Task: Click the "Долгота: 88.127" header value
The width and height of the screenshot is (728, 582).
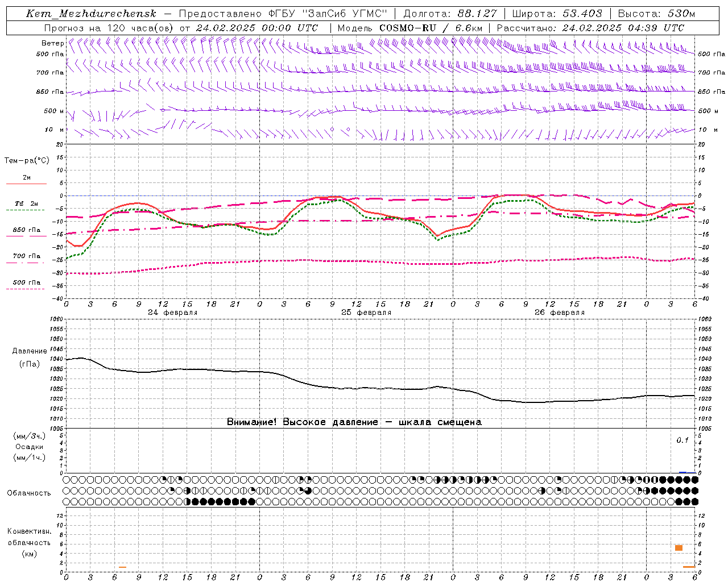Action: point(450,14)
